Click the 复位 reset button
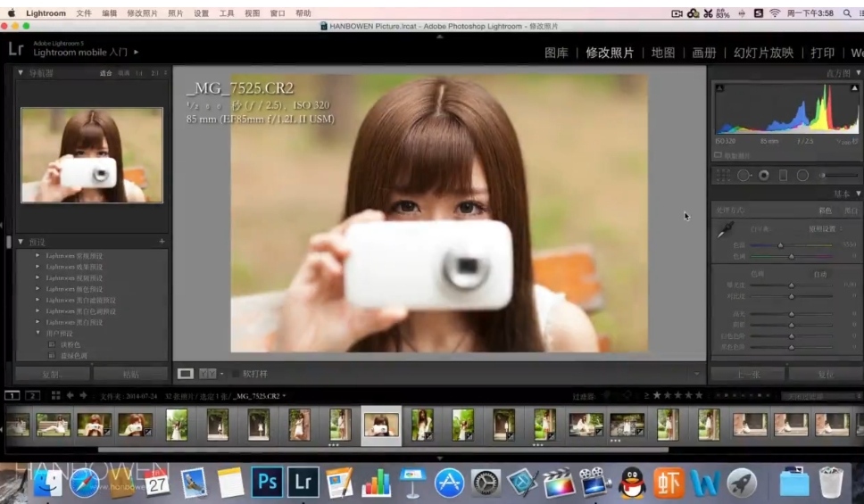The height and width of the screenshot is (504, 864). pos(825,374)
